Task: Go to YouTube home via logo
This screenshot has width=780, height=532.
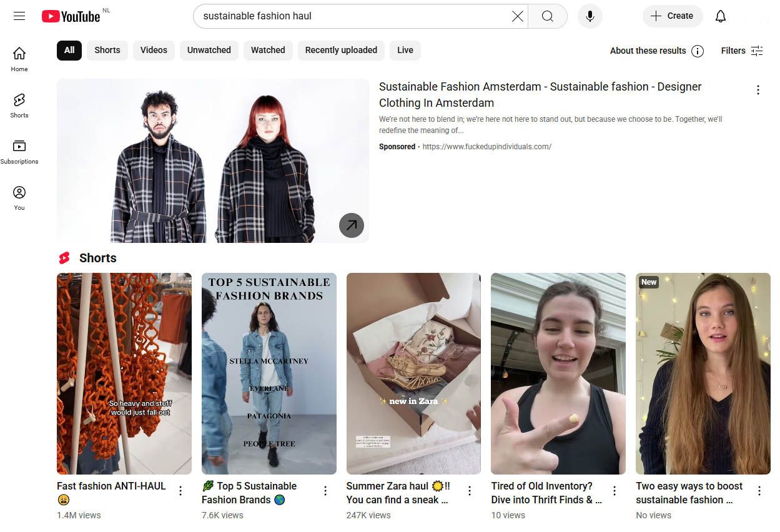Action: click(x=71, y=16)
